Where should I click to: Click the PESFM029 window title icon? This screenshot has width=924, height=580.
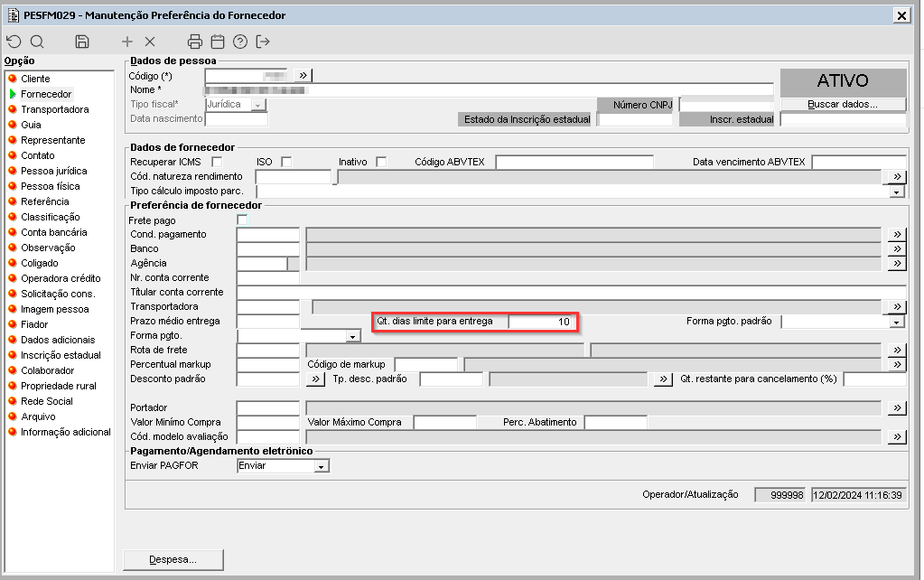(13, 15)
